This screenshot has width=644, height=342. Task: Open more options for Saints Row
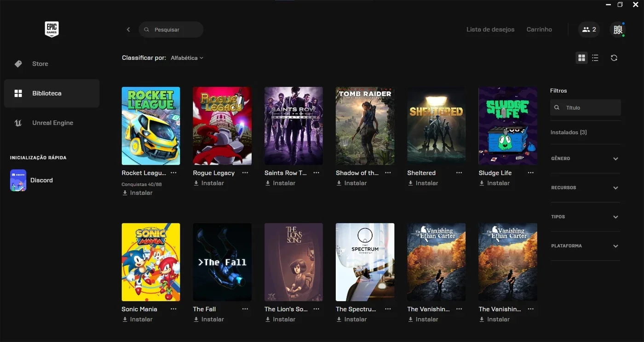[x=316, y=173]
